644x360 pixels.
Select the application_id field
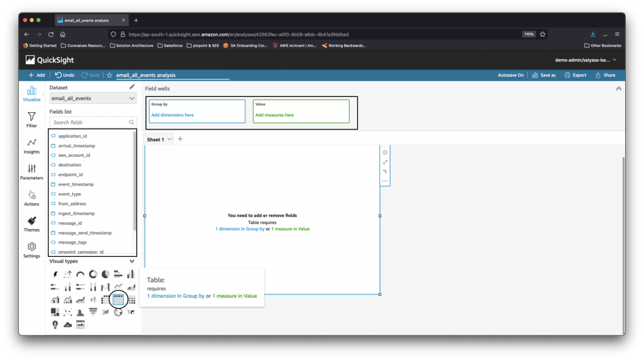click(x=72, y=136)
